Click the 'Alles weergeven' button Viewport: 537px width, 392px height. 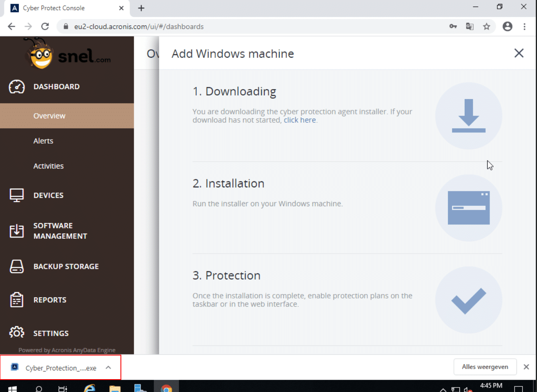point(485,367)
